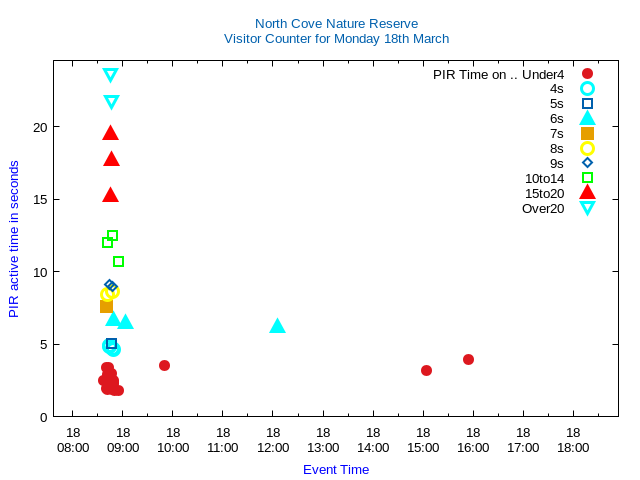This screenshot has height=480, width=640.
Task: Select the Event Time axis label
Action: tap(336, 469)
